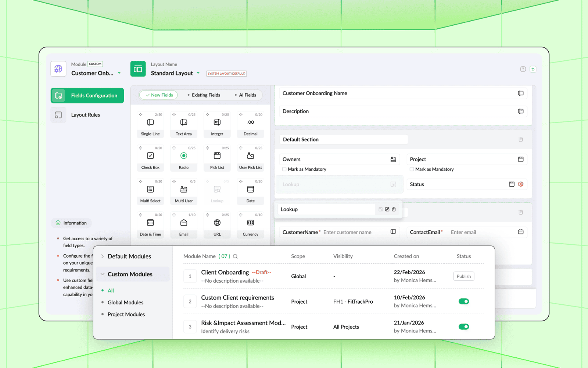Expand the Default Modules tree section
Viewport: 588px width, 368px height.
[103, 256]
